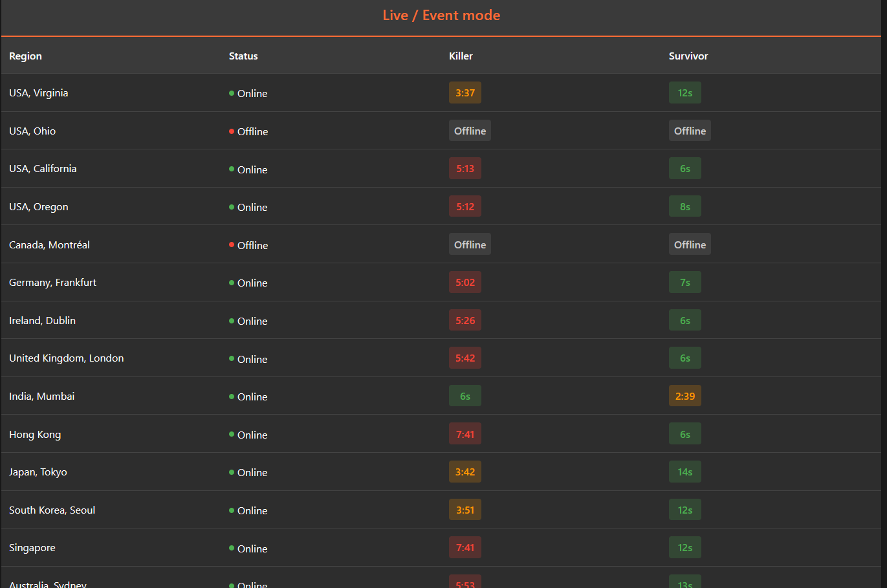Viewport: 887px width, 588px height.
Task: Select the Status column header
Action: coord(243,56)
